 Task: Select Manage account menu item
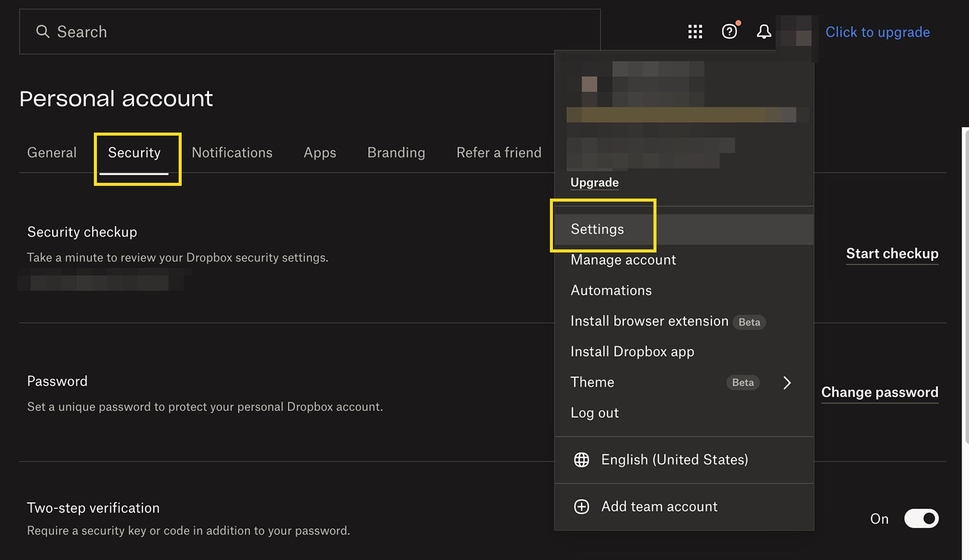pos(684,260)
